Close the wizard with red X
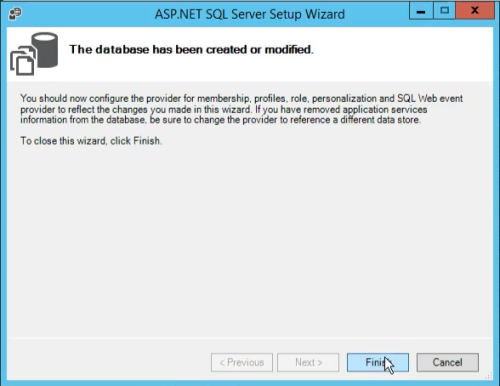The height and width of the screenshot is (386, 500). pyautogui.click(x=475, y=11)
